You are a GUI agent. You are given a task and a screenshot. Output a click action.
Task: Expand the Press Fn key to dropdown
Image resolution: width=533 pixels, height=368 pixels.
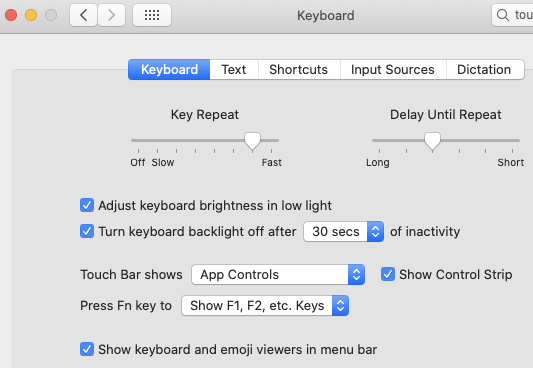265,305
